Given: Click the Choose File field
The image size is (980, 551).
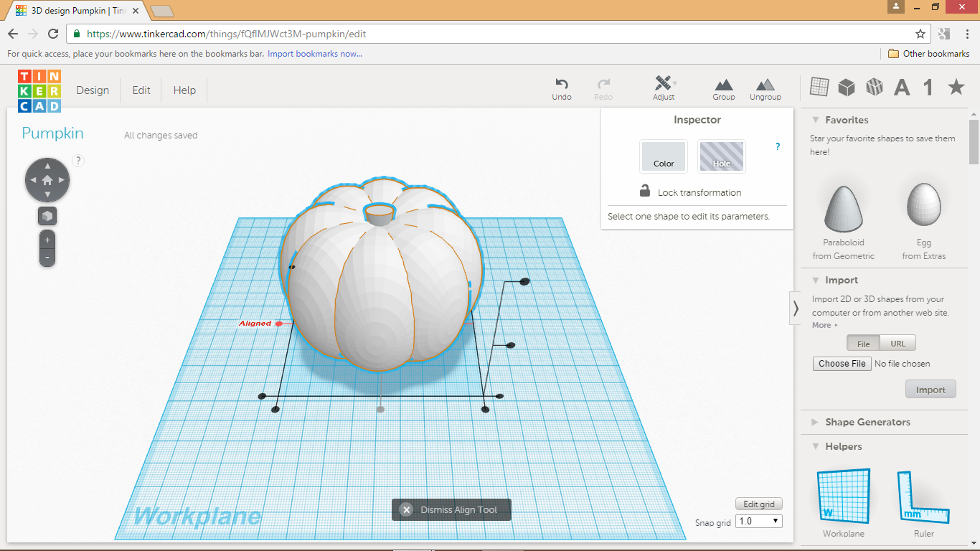Looking at the screenshot, I should tap(842, 364).
